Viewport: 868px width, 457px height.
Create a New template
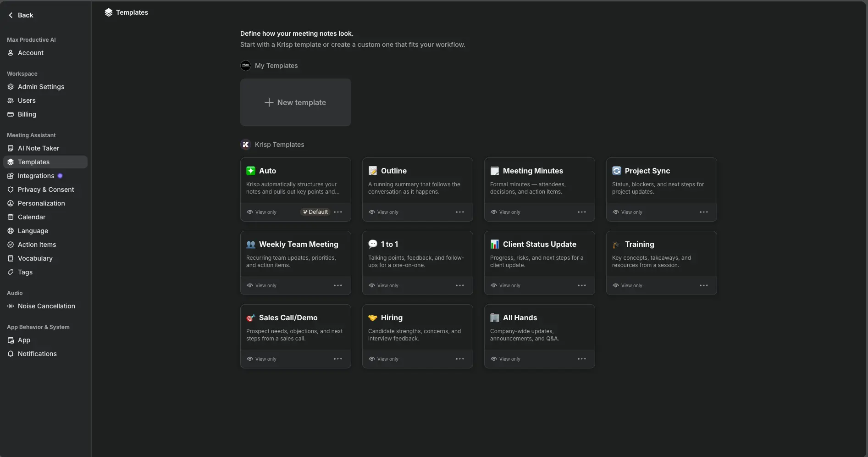[x=296, y=102]
